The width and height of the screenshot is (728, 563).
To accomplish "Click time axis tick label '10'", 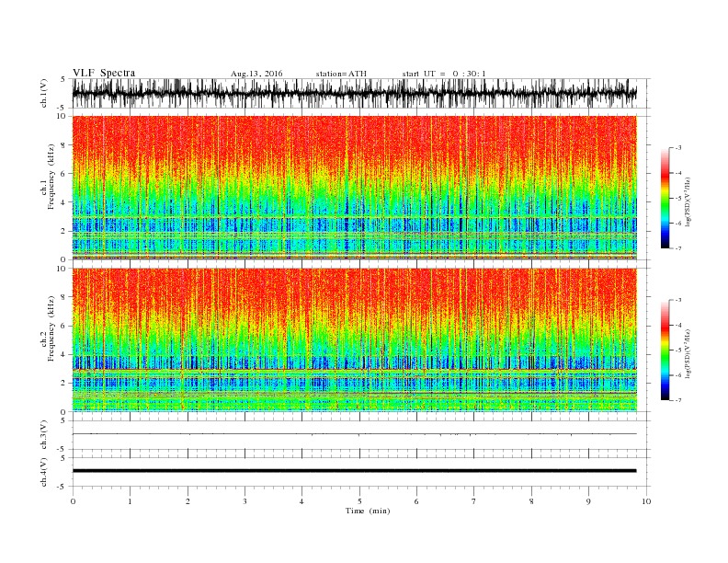I will [646, 501].
